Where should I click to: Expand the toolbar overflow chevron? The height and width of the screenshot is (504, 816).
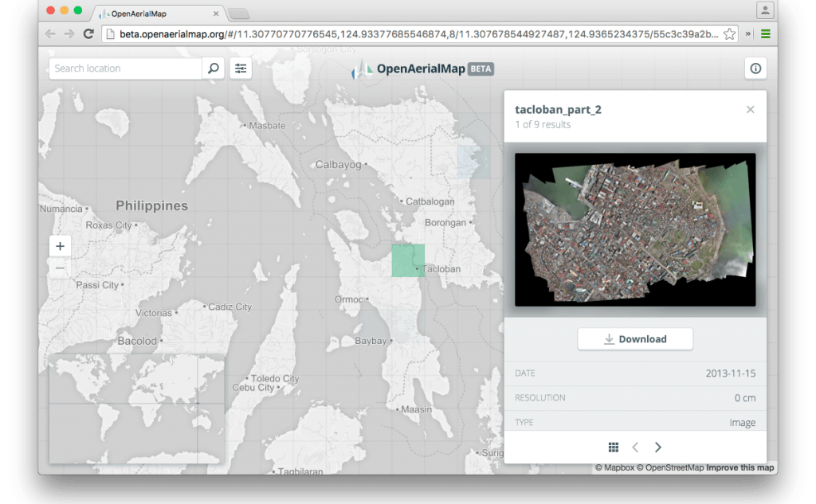[x=747, y=34]
